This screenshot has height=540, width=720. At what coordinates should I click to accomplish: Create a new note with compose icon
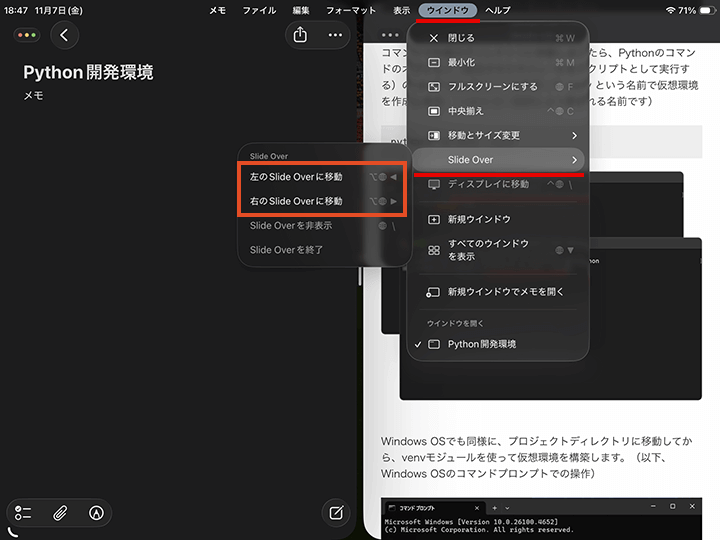point(336,512)
